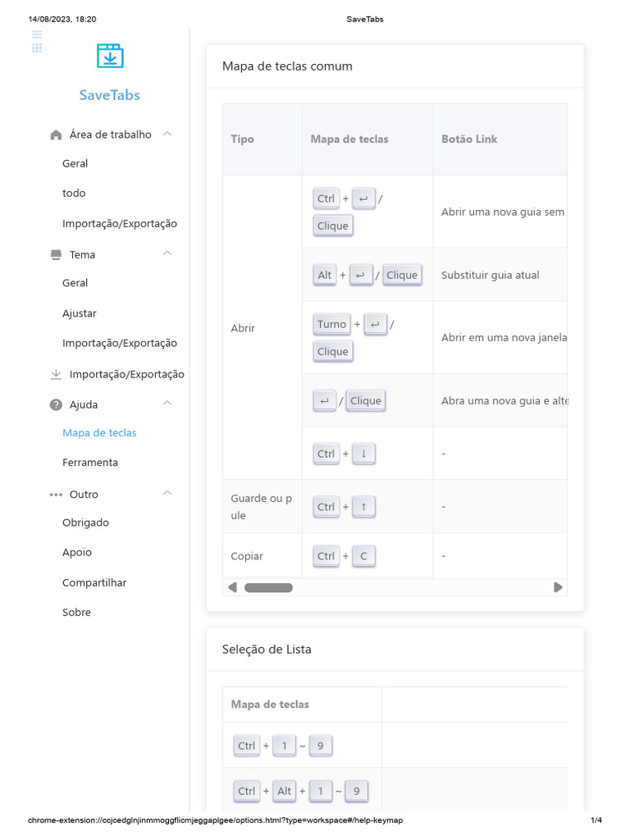The image size is (630, 840).
Task: Click the Área de trabalho section label
Action: (x=111, y=135)
